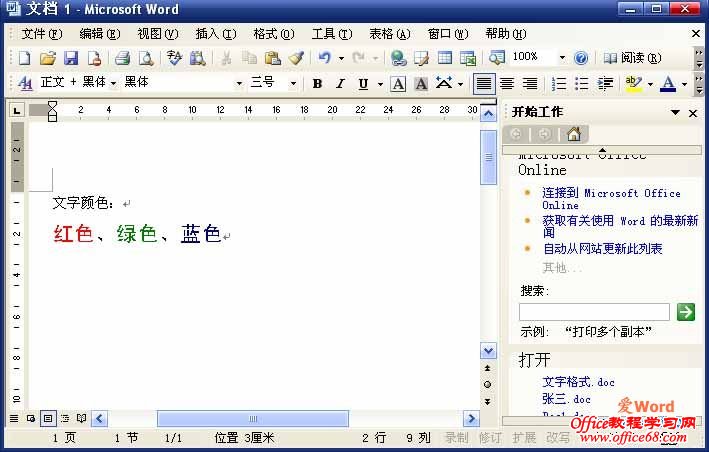Click character scaling icon
Viewport: 709px width, 452px height.
(x=444, y=84)
